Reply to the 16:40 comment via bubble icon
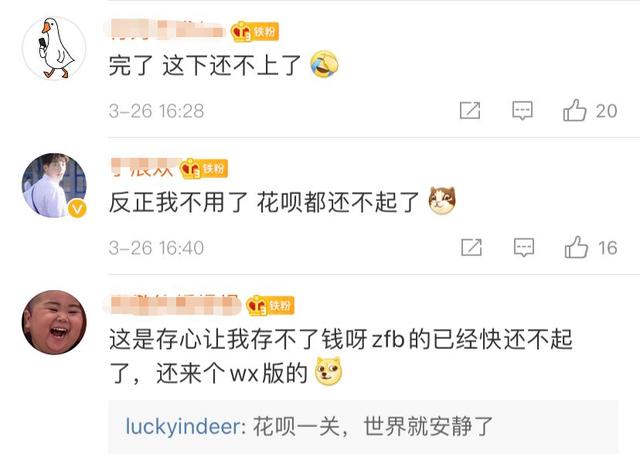640x465 pixels. pyautogui.click(x=524, y=247)
